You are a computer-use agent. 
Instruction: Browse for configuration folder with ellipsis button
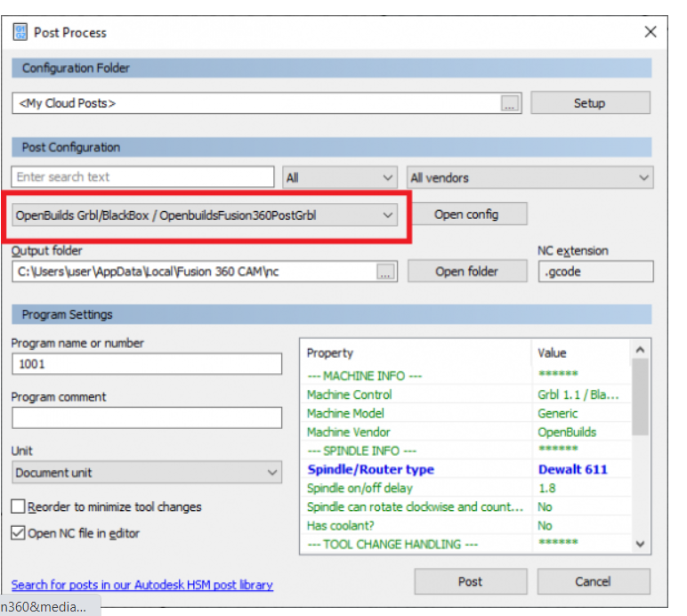[509, 103]
